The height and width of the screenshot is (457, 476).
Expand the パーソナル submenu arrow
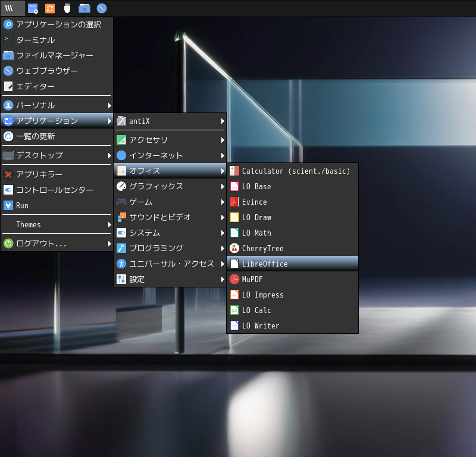click(x=109, y=105)
